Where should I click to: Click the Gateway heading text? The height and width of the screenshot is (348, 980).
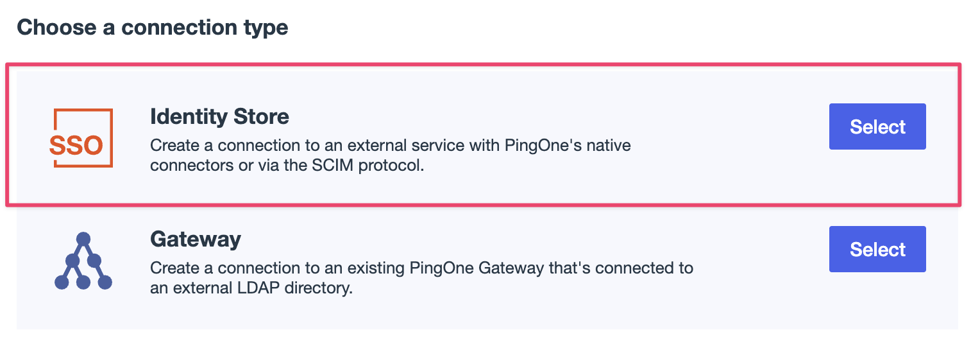196,239
